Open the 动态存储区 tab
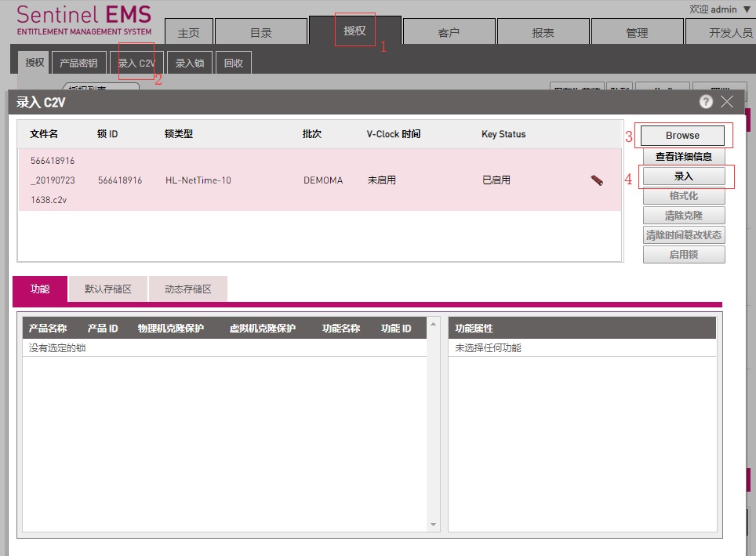The image size is (756, 556). (188, 289)
